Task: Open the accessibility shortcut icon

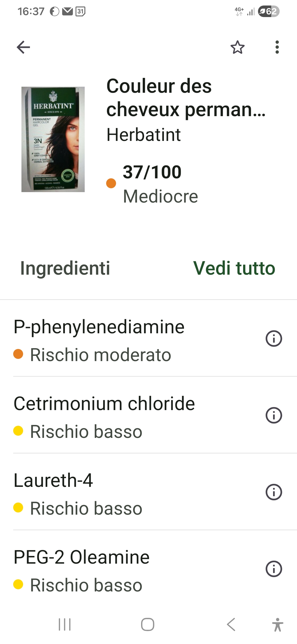Action: 277,624
